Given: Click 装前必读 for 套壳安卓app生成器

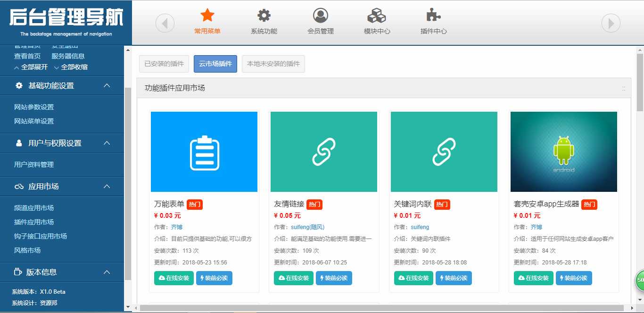Looking at the screenshot, I should click(x=574, y=278).
